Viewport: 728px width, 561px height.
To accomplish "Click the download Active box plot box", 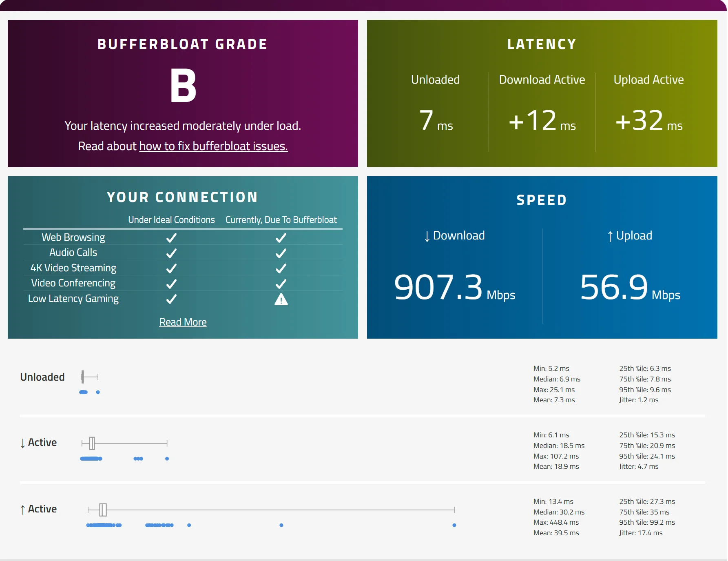I will pyautogui.click(x=92, y=443).
